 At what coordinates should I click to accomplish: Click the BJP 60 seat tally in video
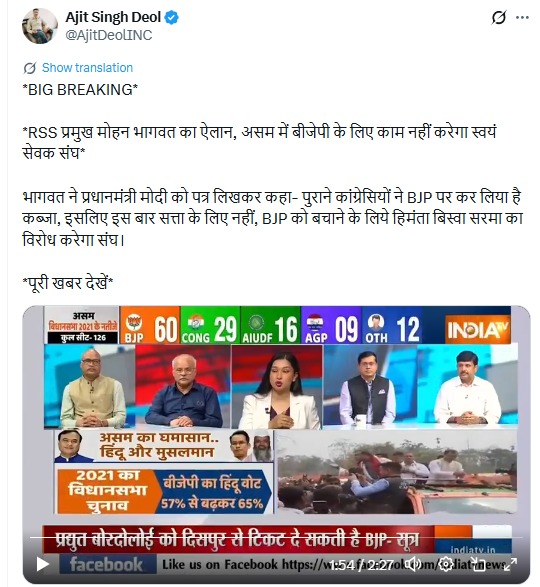(150, 325)
